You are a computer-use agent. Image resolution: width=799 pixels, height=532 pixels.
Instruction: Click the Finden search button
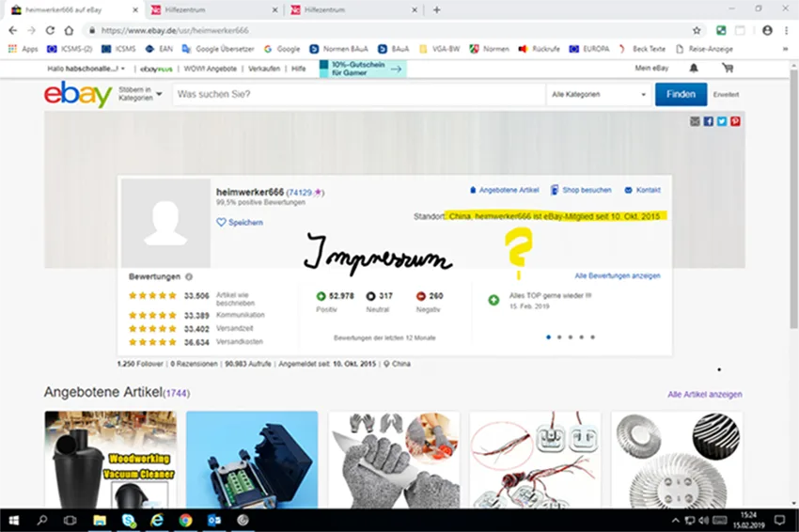coord(681,94)
